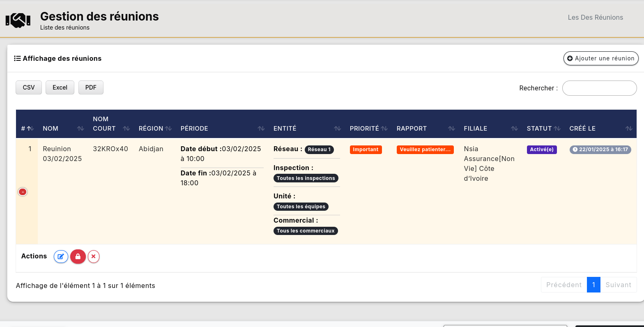
Task: Focus the Rechercher search field
Action: click(x=599, y=88)
